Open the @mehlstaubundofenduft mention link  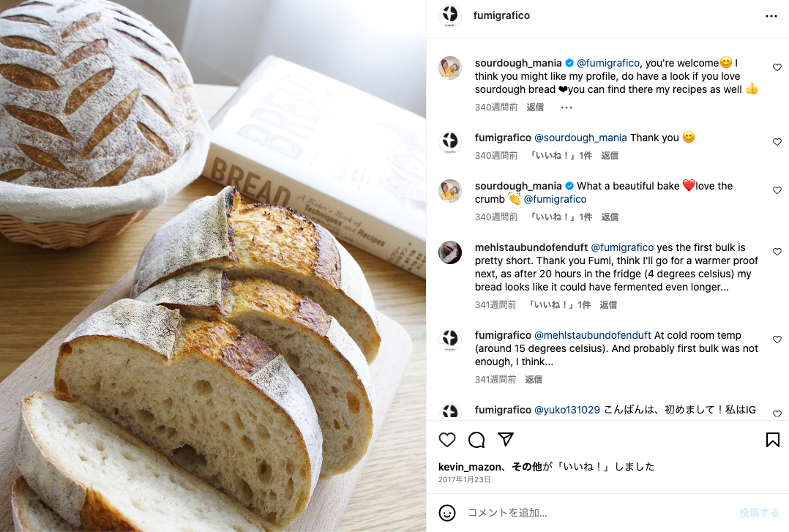pyautogui.click(x=592, y=335)
